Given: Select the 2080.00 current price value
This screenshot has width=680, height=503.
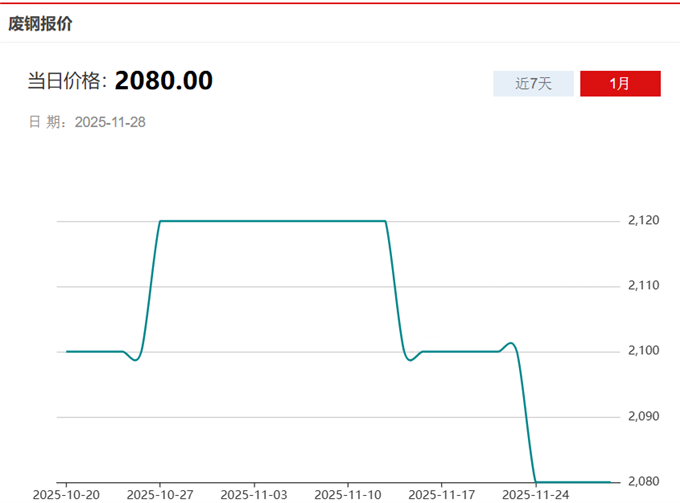Looking at the screenshot, I should 163,81.
